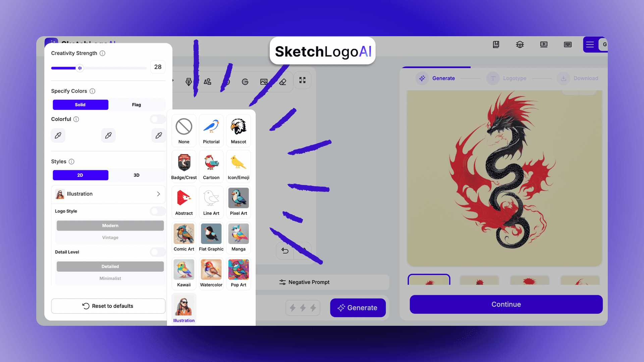The image size is (644, 362).
Task: Toggle the Logo Style switch
Action: 157,211
